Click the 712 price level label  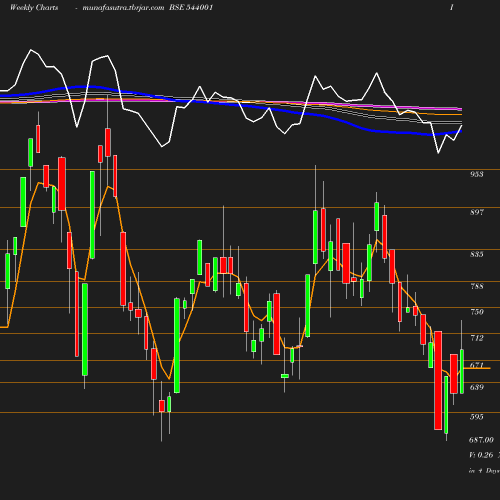pos(477,338)
